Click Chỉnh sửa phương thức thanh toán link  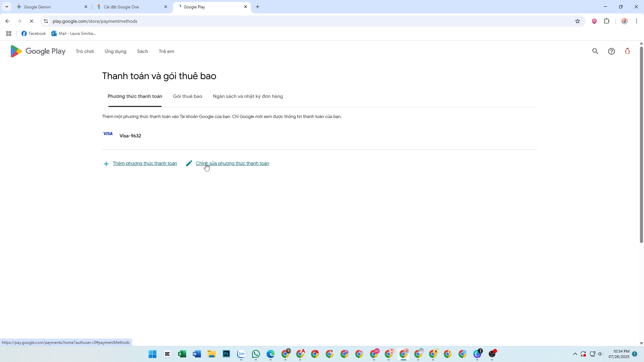[x=232, y=164]
